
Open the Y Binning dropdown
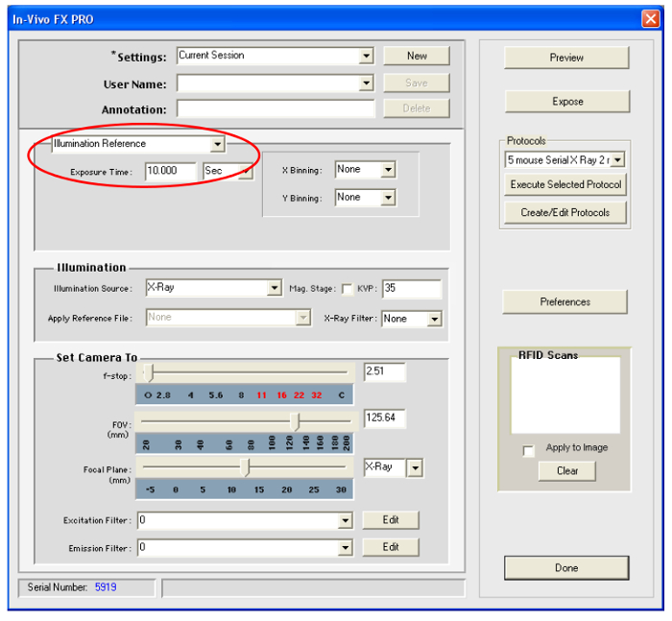click(x=365, y=198)
